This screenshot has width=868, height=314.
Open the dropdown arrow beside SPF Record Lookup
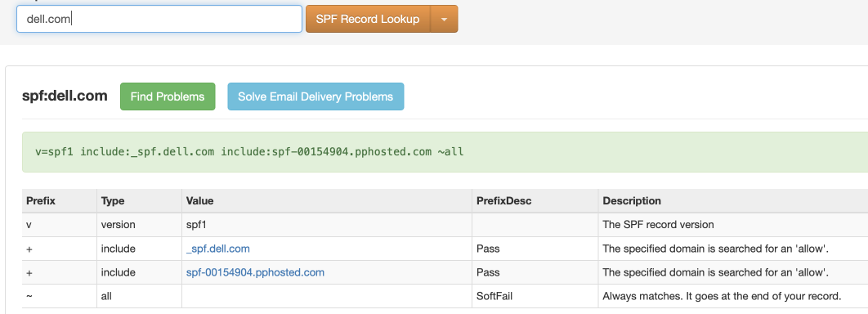click(444, 19)
